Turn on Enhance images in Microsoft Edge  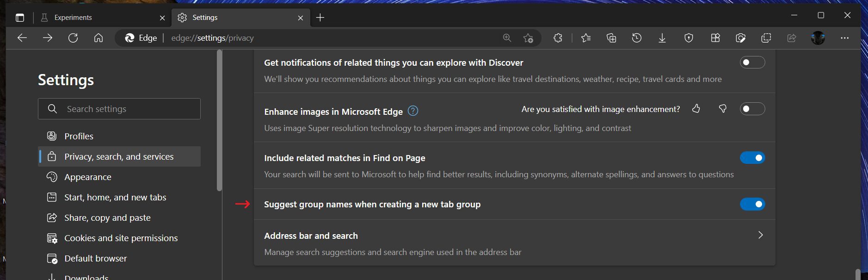point(752,109)
